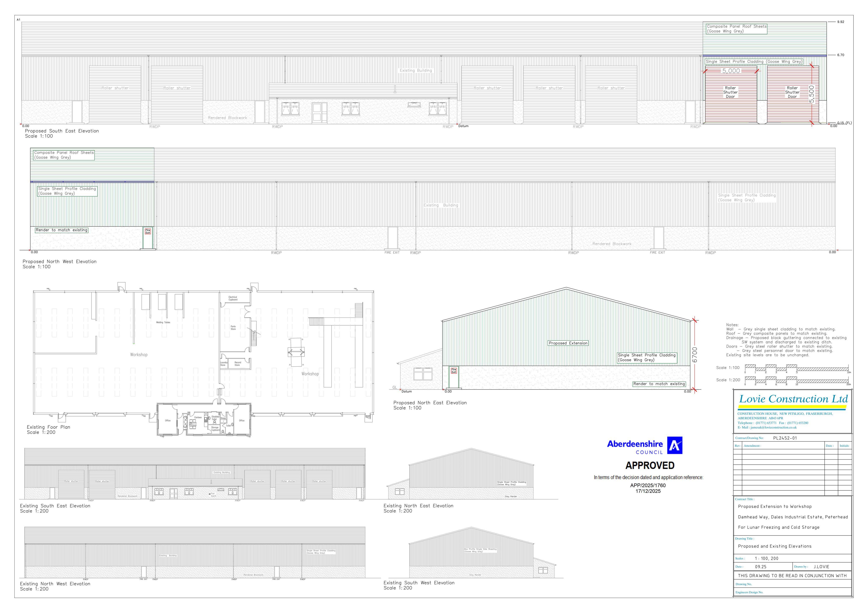Image resolution: width=868 pixels, height=613 pixels.
Task: Select drawing number PL2452-01
Action: point(785,438)
